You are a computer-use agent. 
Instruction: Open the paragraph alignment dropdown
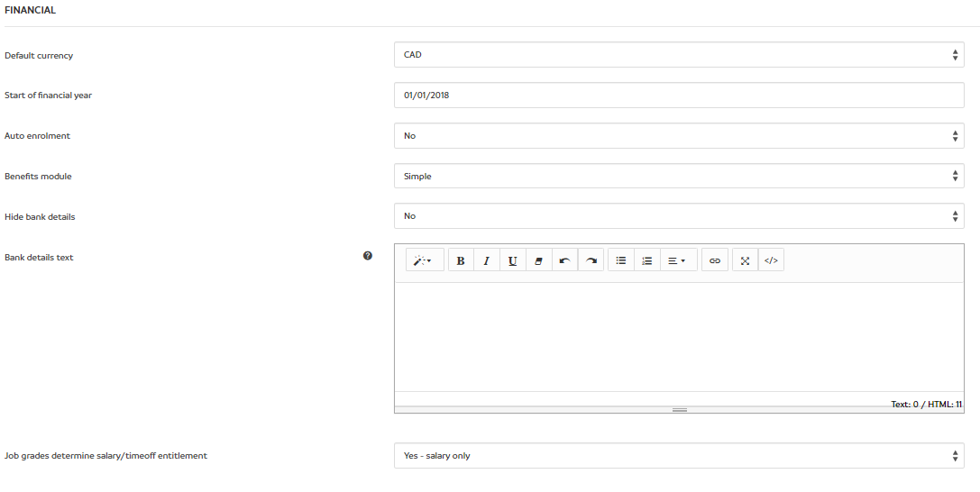[678, 260]
